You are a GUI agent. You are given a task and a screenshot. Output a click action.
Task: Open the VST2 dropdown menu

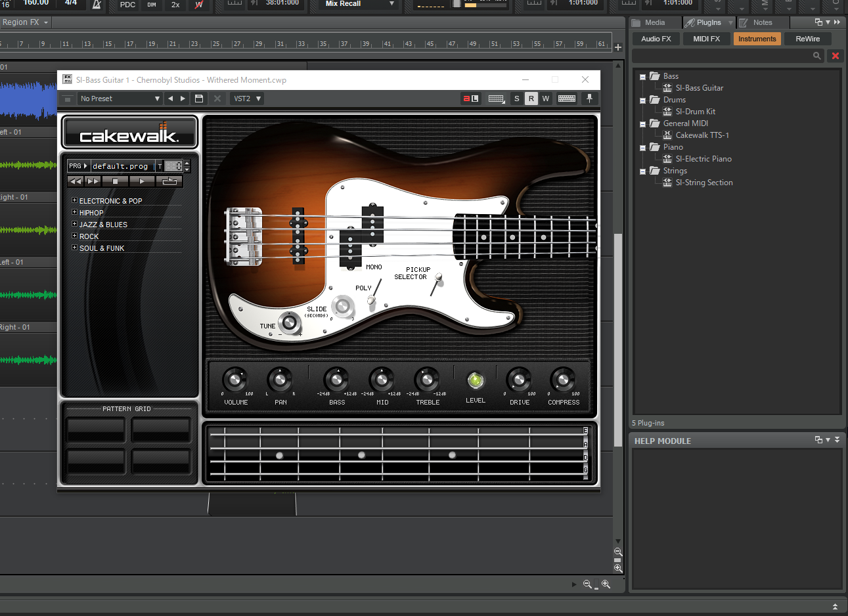tap(248, 99)
